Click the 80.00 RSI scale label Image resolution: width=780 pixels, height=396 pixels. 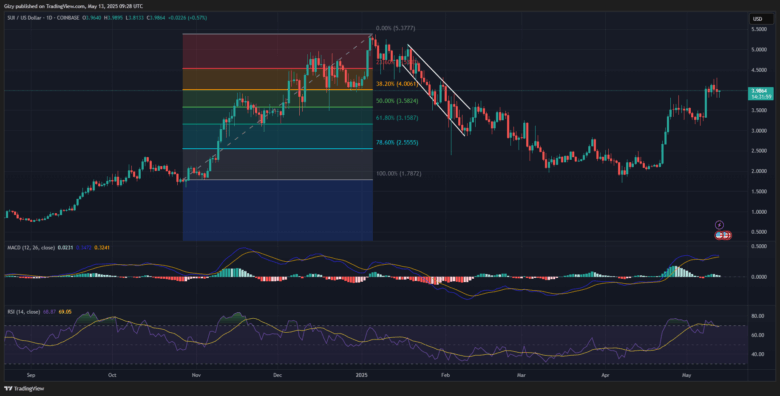758,316
